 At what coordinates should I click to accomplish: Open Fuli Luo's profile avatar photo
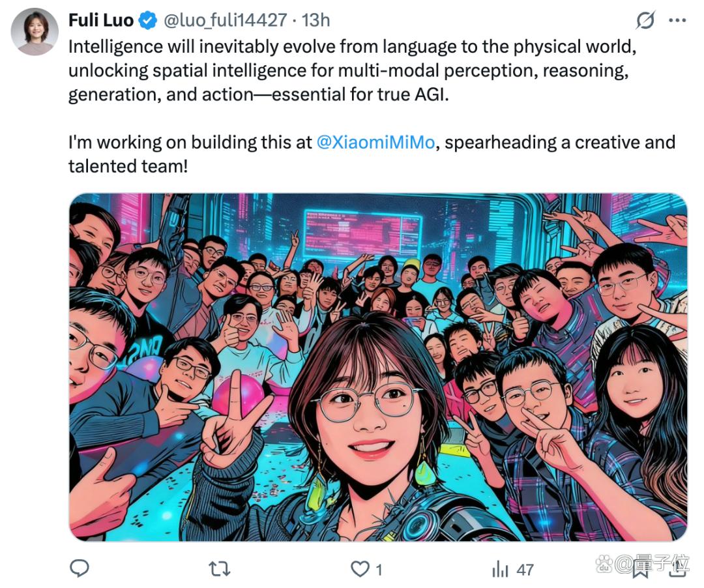[34, 32]
